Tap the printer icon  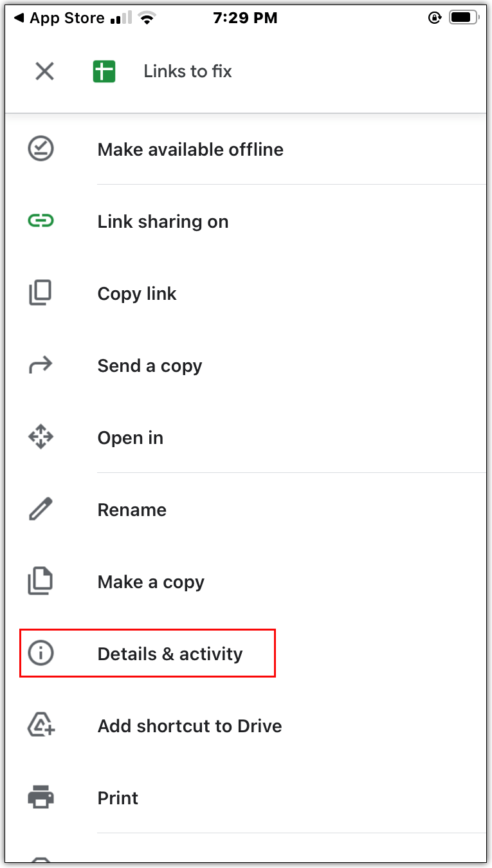click(x=41, y=798)
